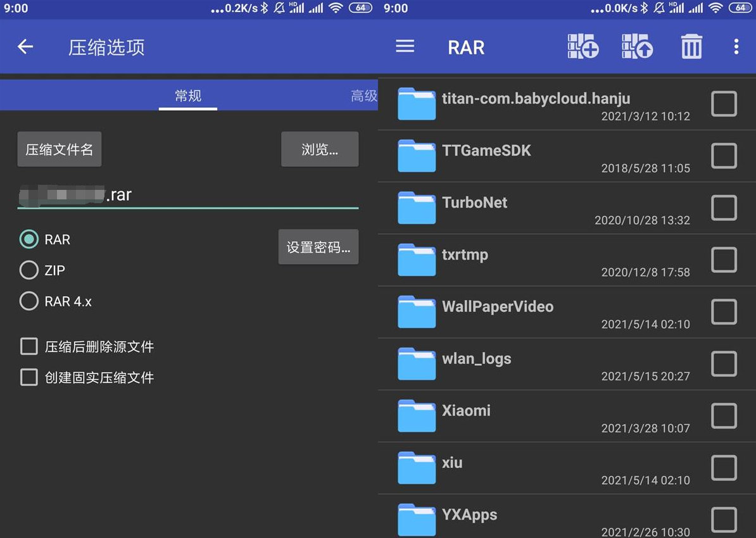Tap the 2021/3/12 10:12 date text

click(x=646, y=116)
